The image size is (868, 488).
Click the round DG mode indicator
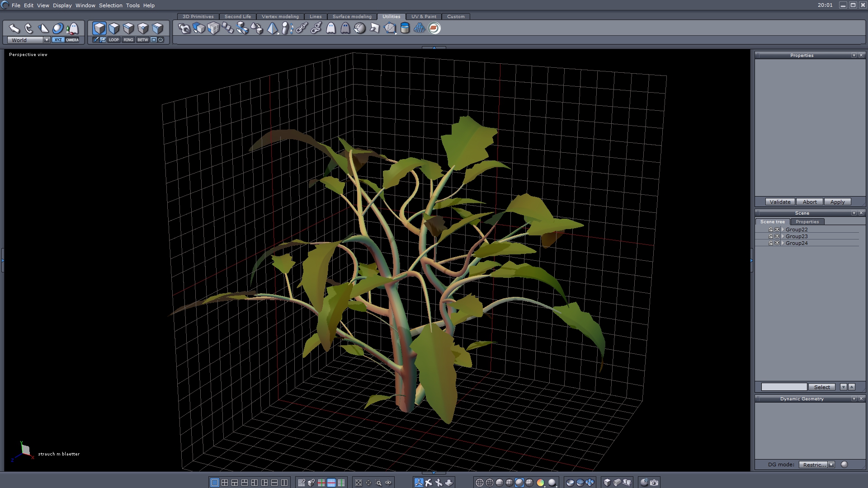844,465
